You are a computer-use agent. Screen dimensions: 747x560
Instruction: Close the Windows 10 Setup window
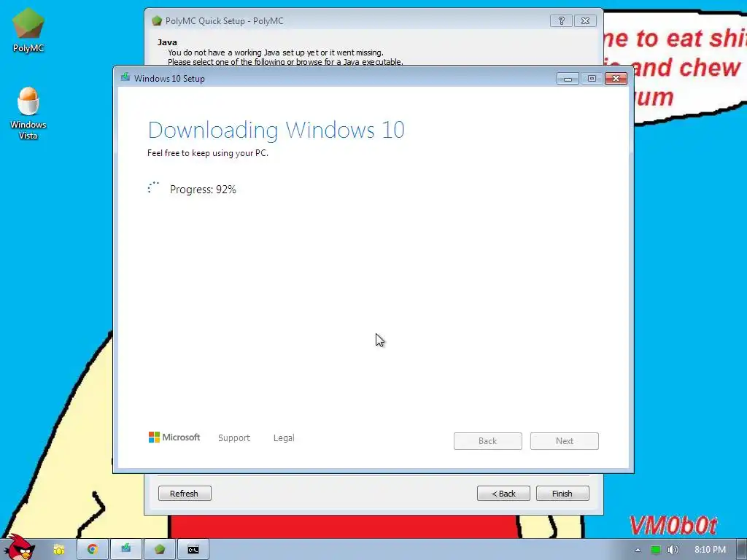click(616, 79)
